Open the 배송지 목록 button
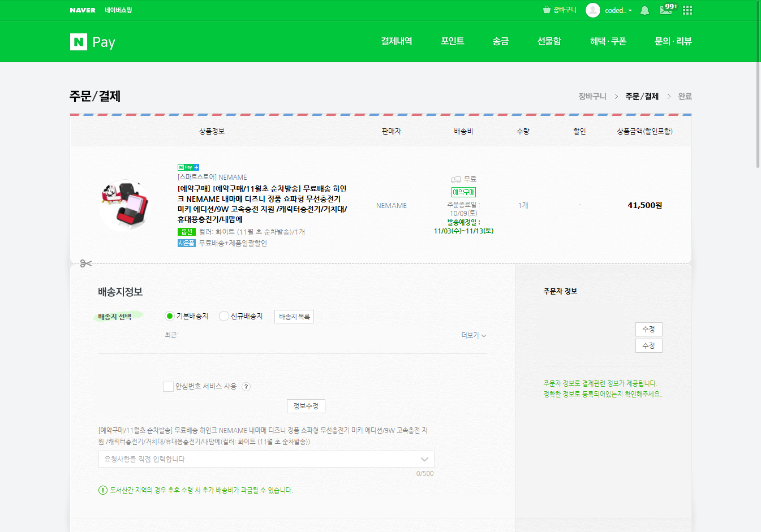This screenshot has width=761, height=532. point(294,317)
